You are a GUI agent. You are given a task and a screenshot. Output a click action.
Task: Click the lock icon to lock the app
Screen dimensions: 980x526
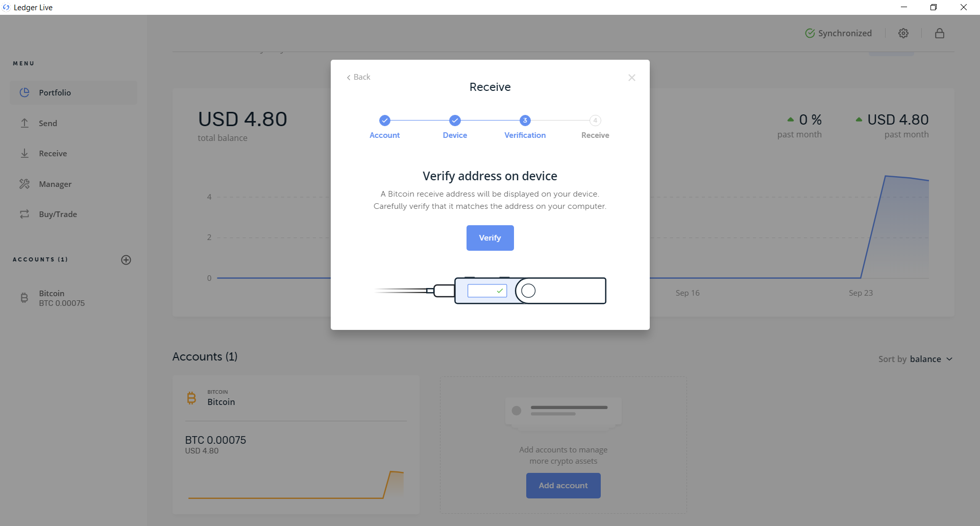click(x=940, y=33)
